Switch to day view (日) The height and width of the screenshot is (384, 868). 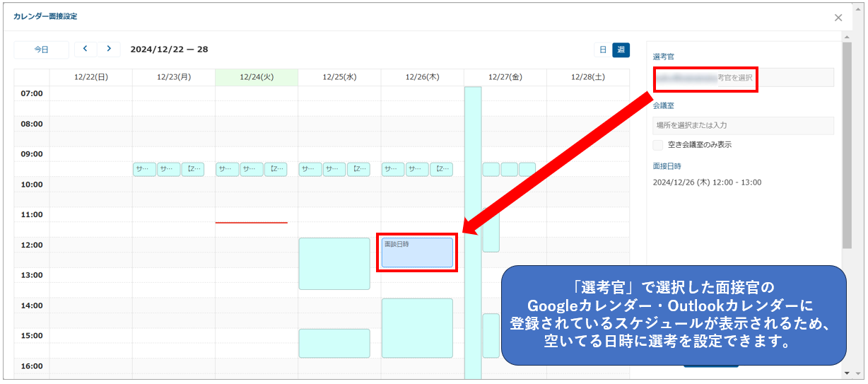tap(603, 50)
